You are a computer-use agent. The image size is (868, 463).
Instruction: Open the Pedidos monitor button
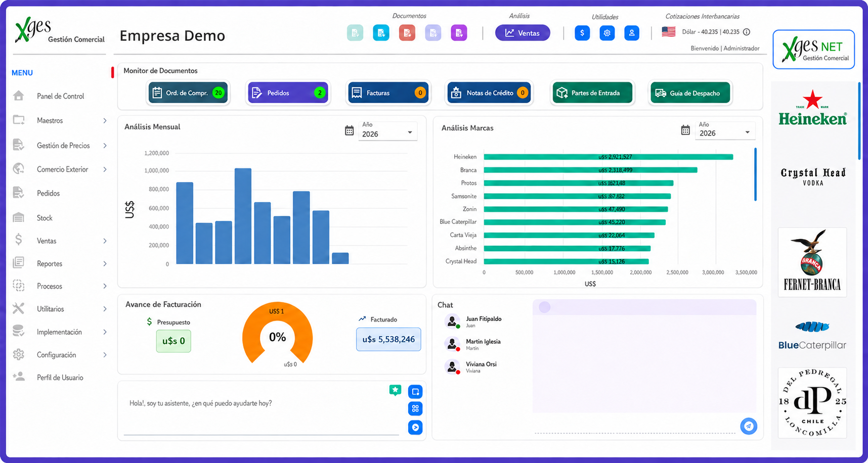288,92
